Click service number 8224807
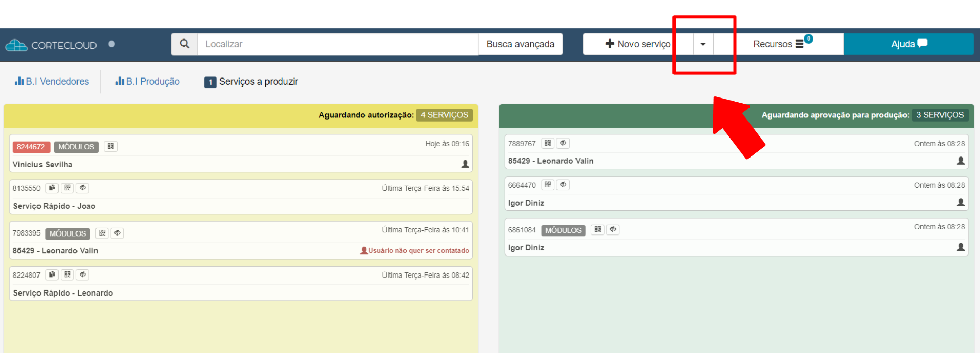980x353 pixels. click(26, 275)
